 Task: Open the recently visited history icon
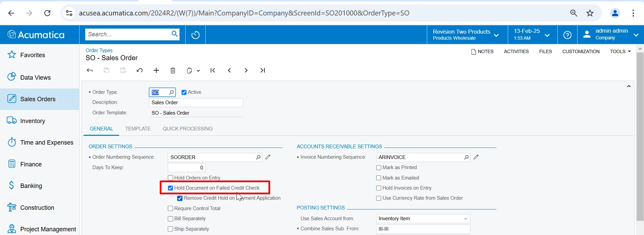195,35
